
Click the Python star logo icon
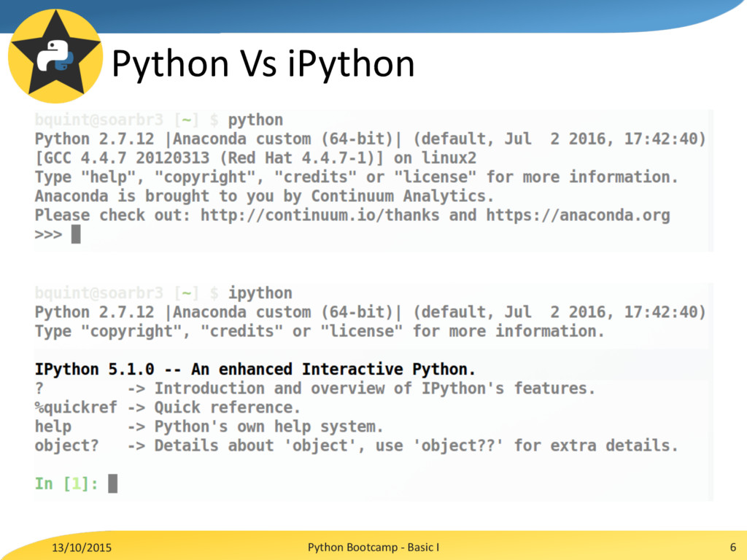pos(55,55)
